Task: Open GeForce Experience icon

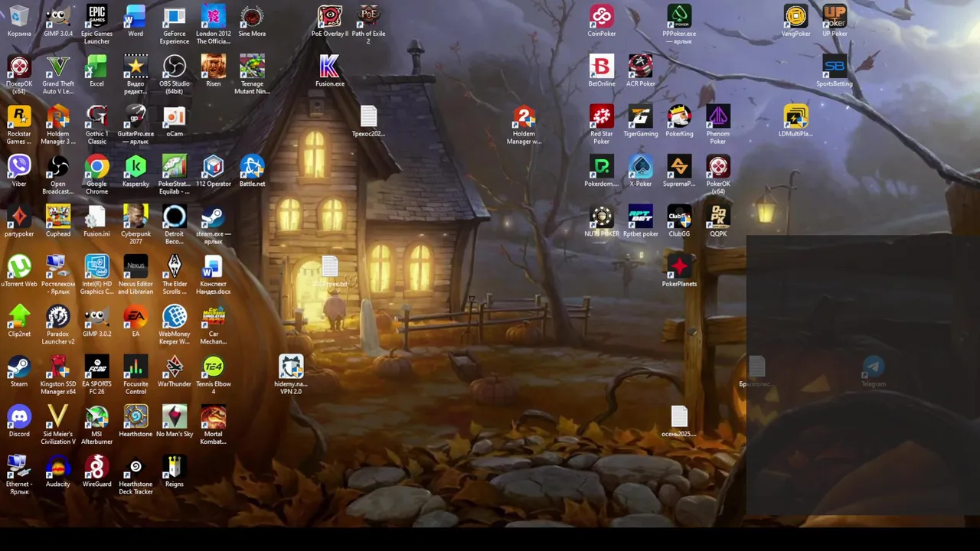Action: tap(175, 24)
